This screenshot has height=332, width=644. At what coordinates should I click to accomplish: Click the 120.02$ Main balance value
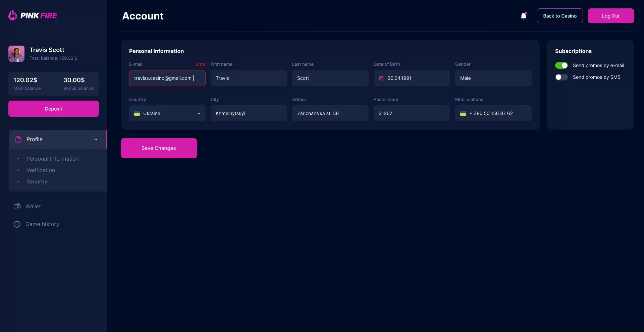pyautogui.click(x=25, y=80)
